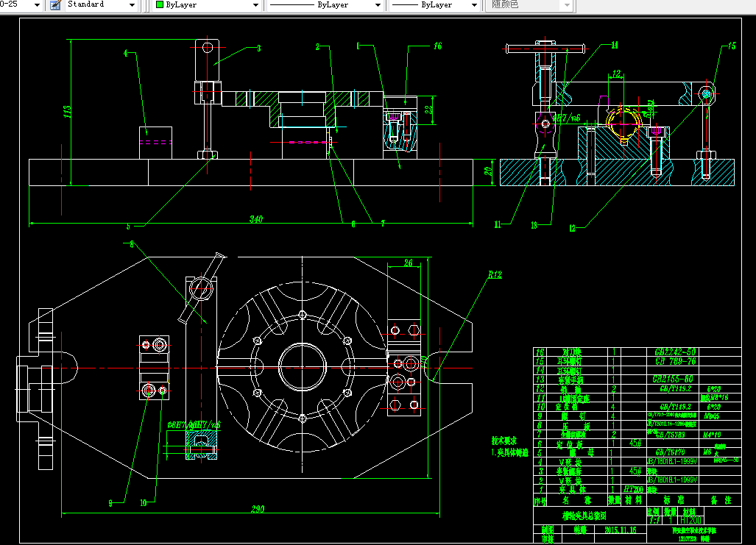Click the 2015.11.16 date in title block
The image size is (756, 545).
(621, 530)
